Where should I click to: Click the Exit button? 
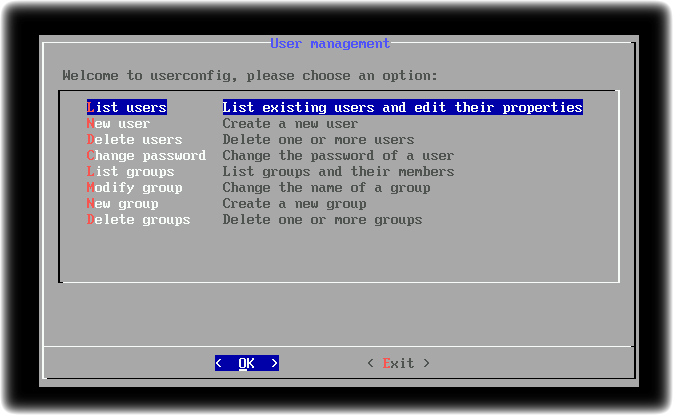(x=398, y=363)
